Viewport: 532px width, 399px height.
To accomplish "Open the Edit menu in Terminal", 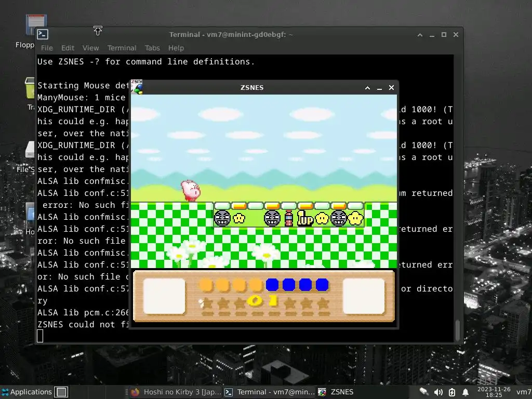I will tap(68, 48).
